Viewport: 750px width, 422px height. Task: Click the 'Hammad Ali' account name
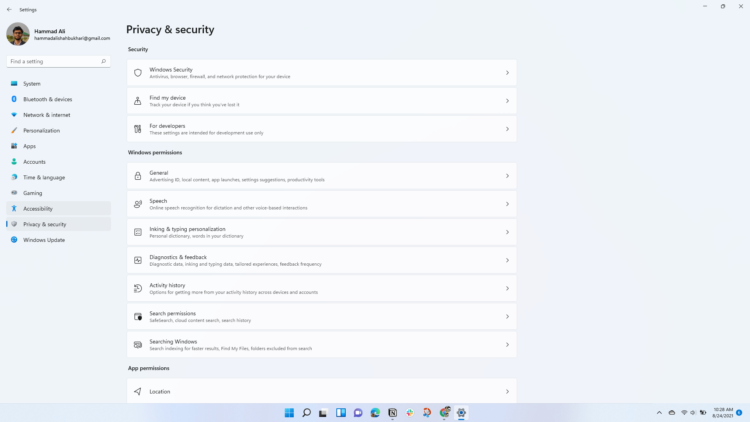tap(50, 31)
